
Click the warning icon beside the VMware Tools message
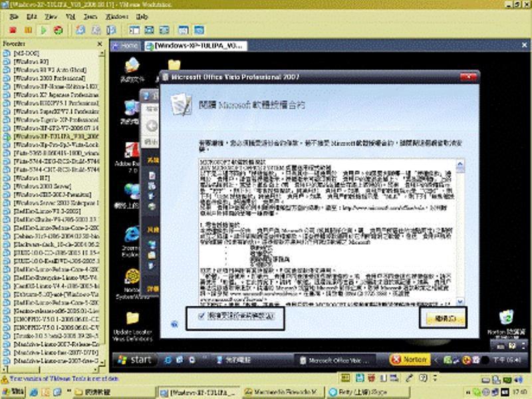pyautogui.click(x=5, y=379)
